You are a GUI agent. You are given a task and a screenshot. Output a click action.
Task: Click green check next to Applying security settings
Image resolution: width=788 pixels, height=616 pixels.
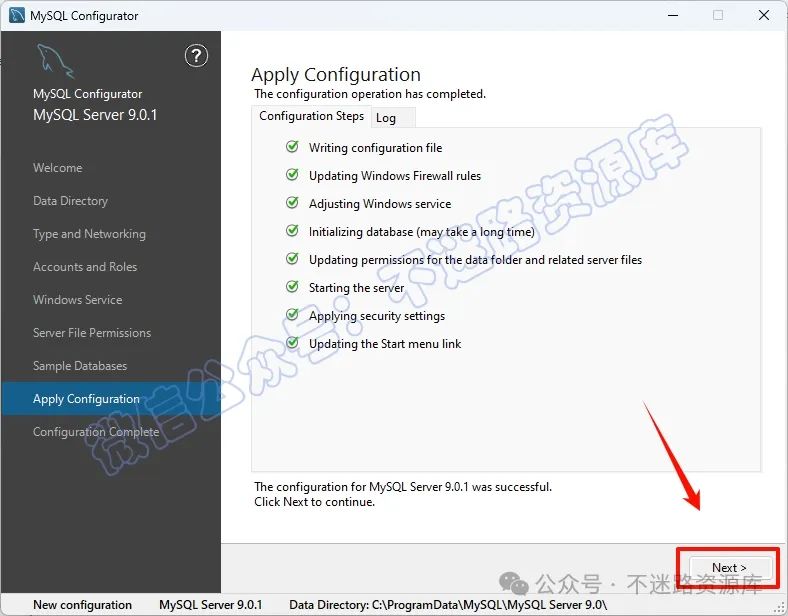292,315
